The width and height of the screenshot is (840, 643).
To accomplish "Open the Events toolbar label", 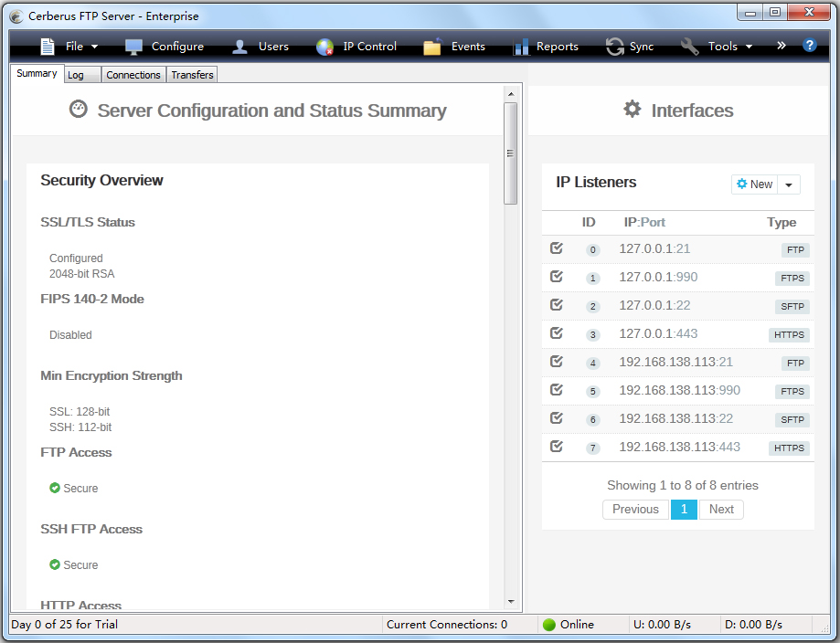I will pyautogui.click(x=468, y=47).
